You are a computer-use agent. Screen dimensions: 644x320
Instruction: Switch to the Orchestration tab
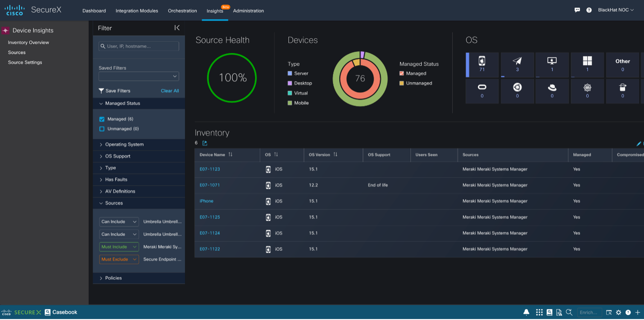(x=182, y=11)
